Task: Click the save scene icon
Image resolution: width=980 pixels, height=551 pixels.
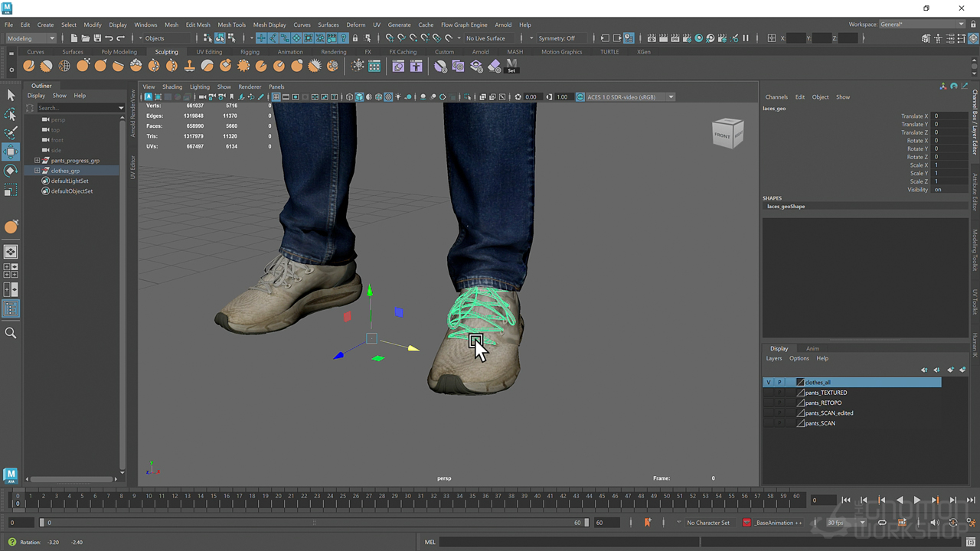Action: pos(97,38)
